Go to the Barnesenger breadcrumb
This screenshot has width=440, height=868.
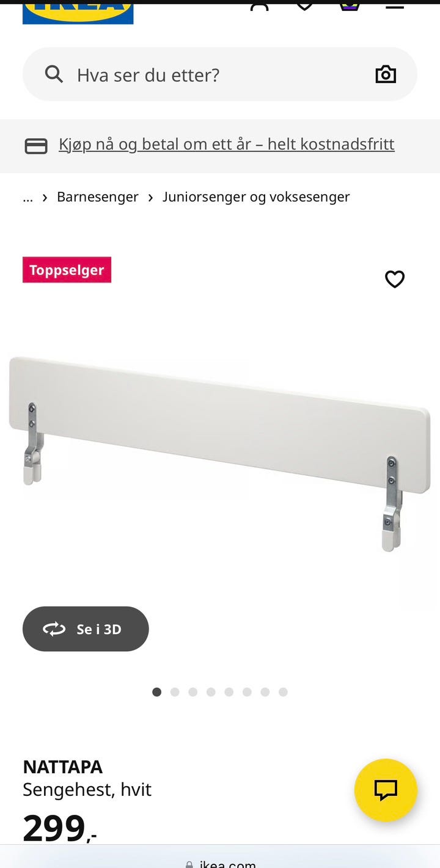(x=98, y=197)
